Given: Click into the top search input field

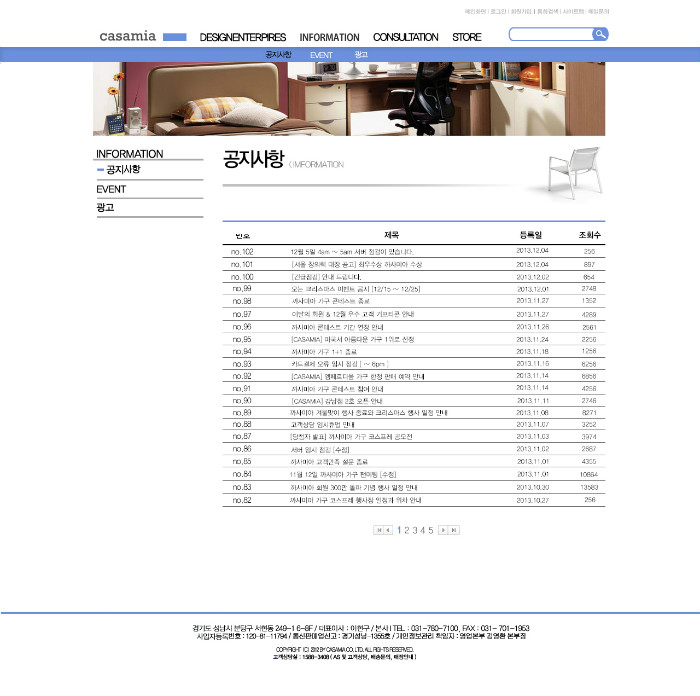Looking at the screenshot, I should pos(550,34).
